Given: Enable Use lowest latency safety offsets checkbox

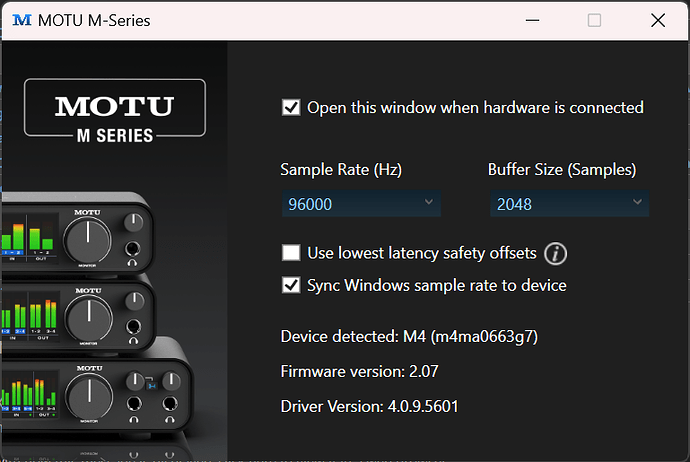Looking at the screenshot, I should click(x=291, y=253).
